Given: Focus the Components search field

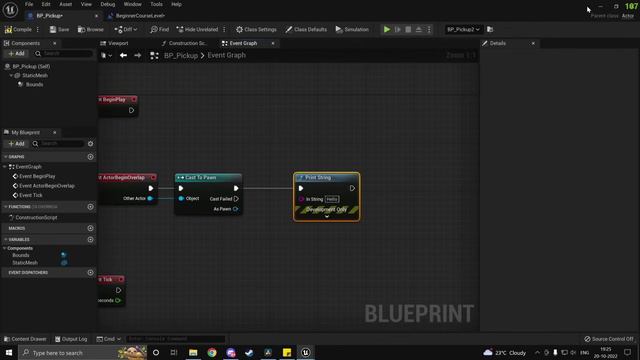Looking at the screenshot, I should [x=63, y=53].
